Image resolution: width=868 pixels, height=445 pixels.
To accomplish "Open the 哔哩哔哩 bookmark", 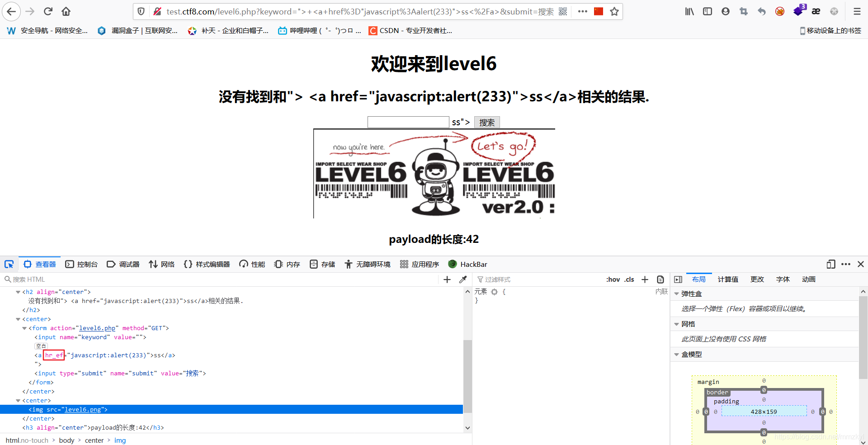I will [x=320, y=30].
